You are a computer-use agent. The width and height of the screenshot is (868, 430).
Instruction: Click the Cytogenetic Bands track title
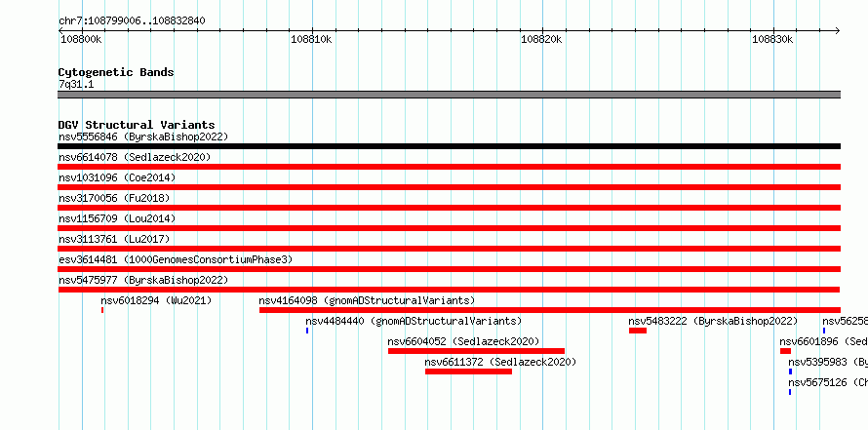pos(116,72)
